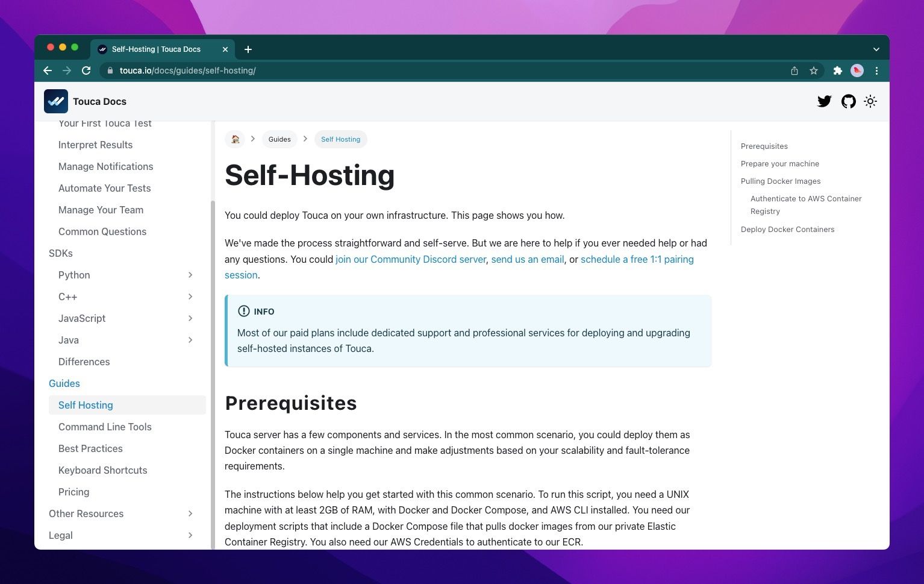Open Command Line Tools page
The height and width of the screenshot is (584, 924).
pyautogui.click(x=105, y=427)
